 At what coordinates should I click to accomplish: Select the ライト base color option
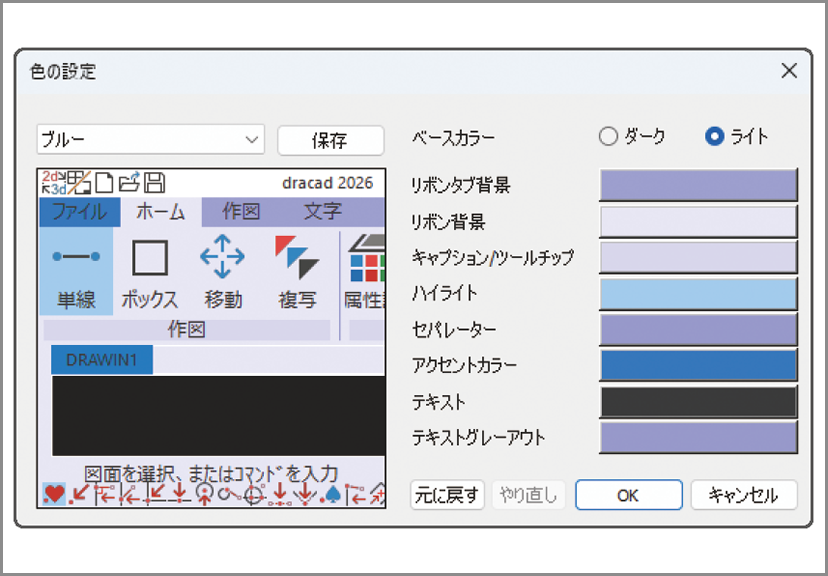712,138
